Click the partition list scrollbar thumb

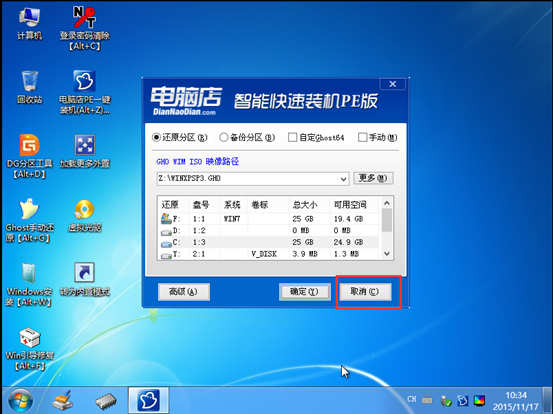click(x=387, y=220)
